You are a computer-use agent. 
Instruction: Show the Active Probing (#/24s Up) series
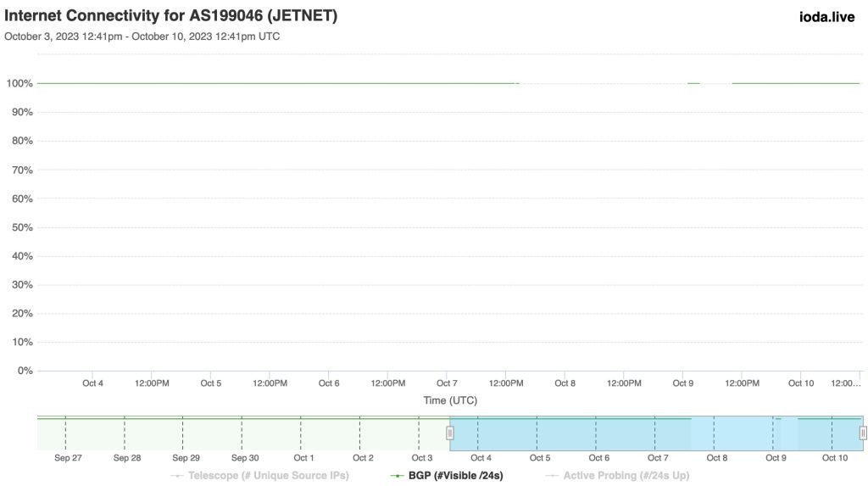click(x=626, y=476)
